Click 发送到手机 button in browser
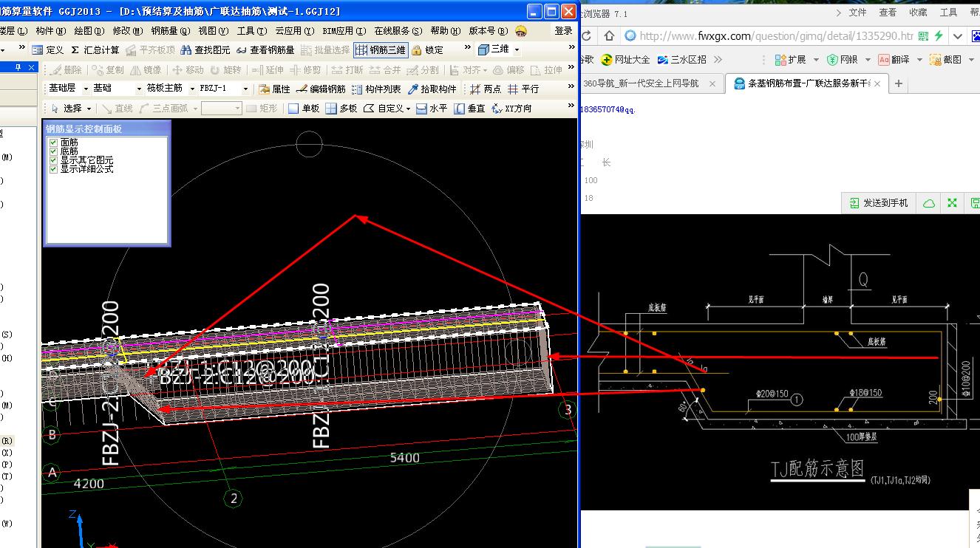 coord(879,202)
